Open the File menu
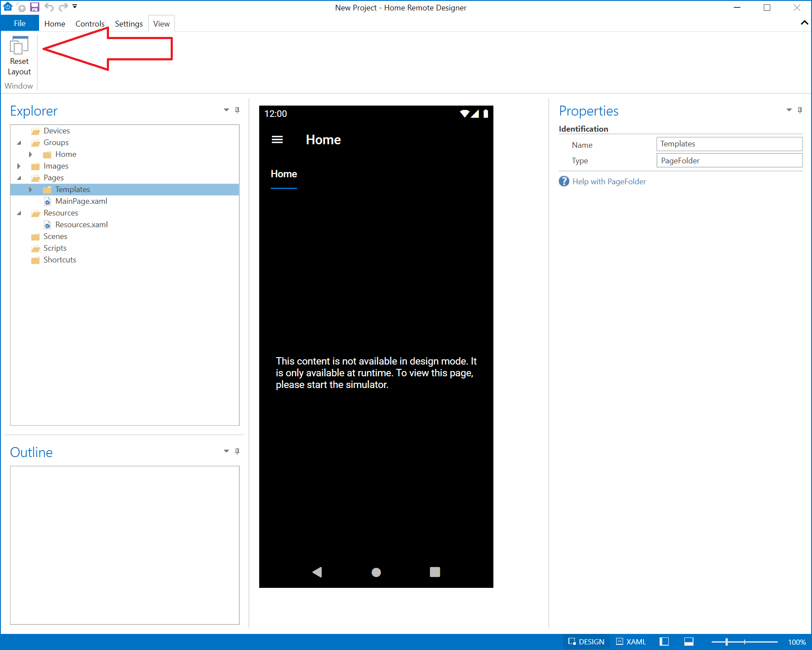This screenshot has height=650, width=812. click(20, 23)
